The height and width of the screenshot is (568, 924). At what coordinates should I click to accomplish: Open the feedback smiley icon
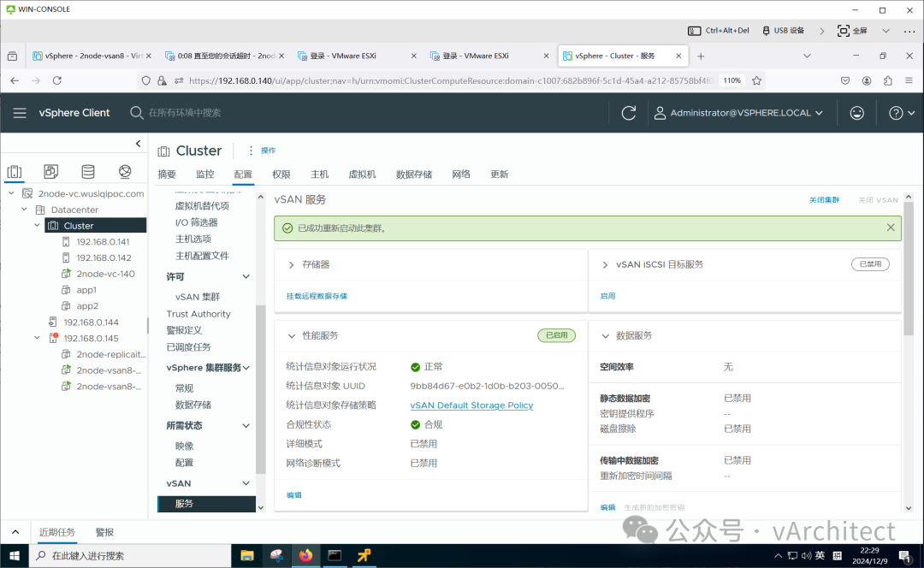pyautogui.click(x=856, y=113)
